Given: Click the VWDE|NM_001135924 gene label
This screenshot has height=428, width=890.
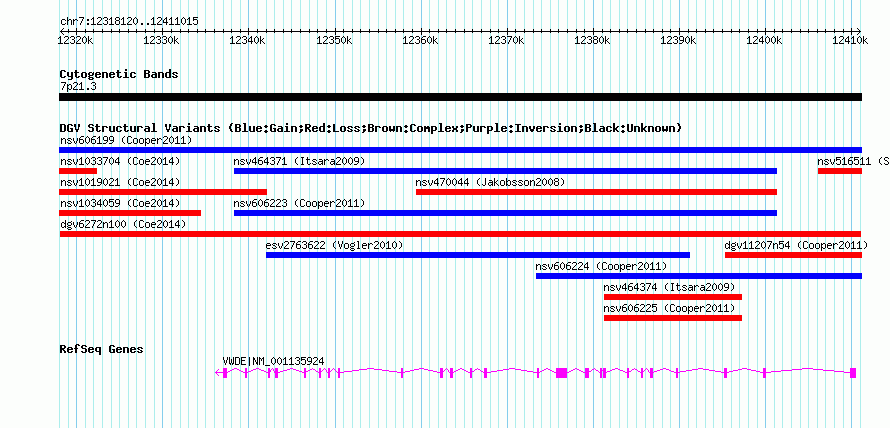Looking at the screenshot, I should (x=274, y=361).
